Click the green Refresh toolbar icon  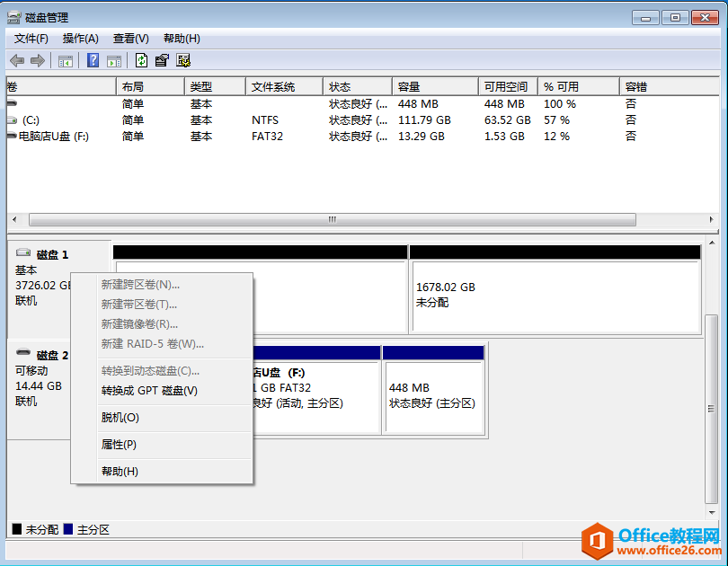141,61
